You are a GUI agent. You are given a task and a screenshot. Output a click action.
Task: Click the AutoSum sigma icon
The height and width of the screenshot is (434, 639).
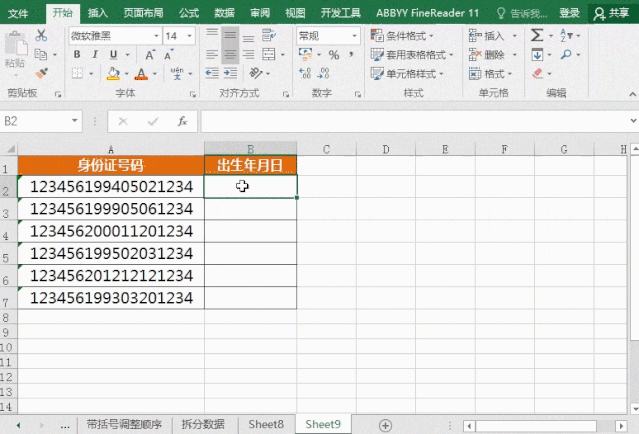pyautogui.click(x=537, y=35)
